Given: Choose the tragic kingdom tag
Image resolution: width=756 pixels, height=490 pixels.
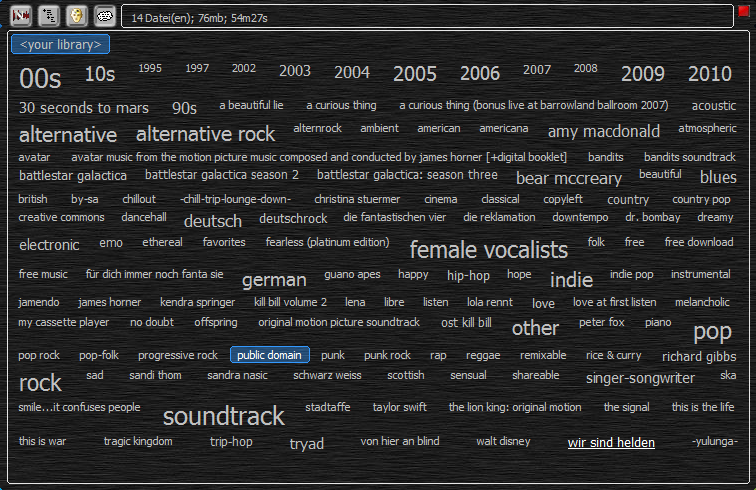Looking at the screenshot, I should [138, 441].
